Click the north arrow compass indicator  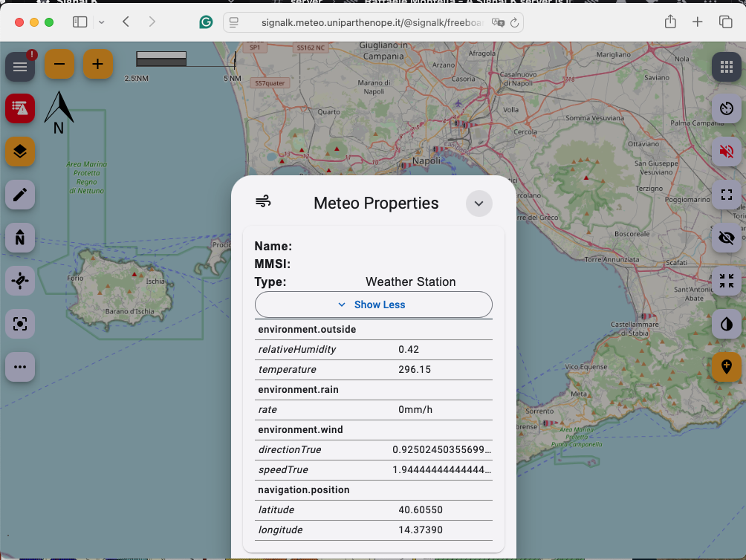tap(59, 113)
